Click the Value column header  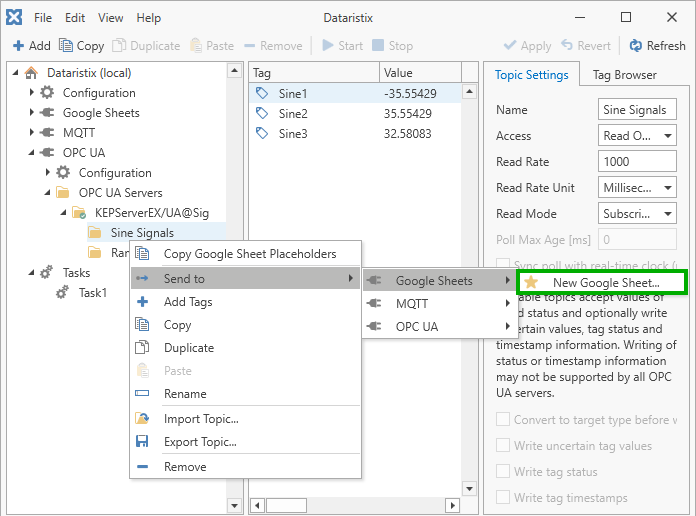[x=420, y=72]
